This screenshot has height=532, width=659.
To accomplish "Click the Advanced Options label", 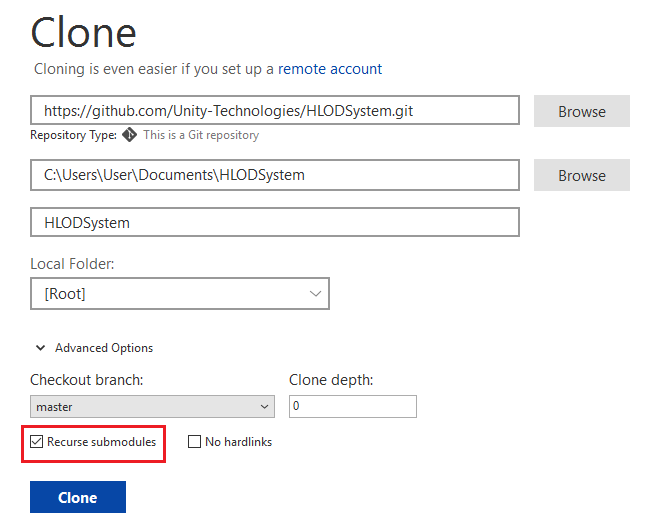I will (104, 348).
